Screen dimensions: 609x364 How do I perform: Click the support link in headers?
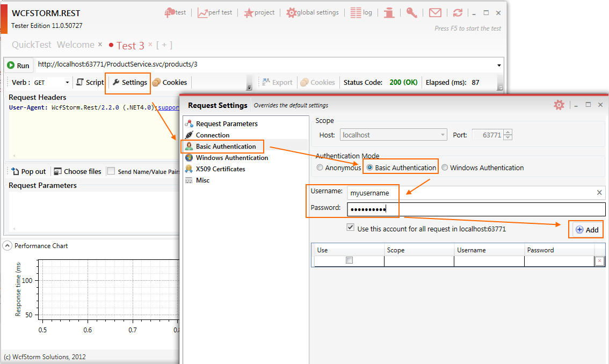pyautogui.click(x=169, y=107)
